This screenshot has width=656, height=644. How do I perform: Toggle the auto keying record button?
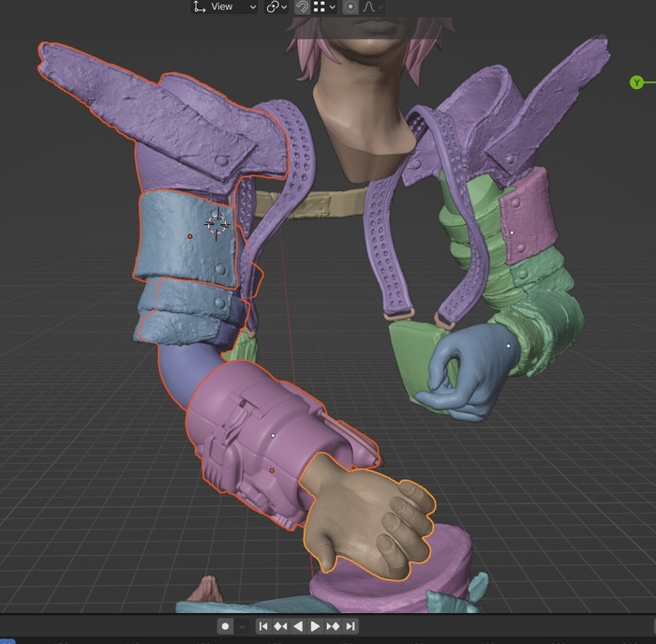tap(226, 626)
